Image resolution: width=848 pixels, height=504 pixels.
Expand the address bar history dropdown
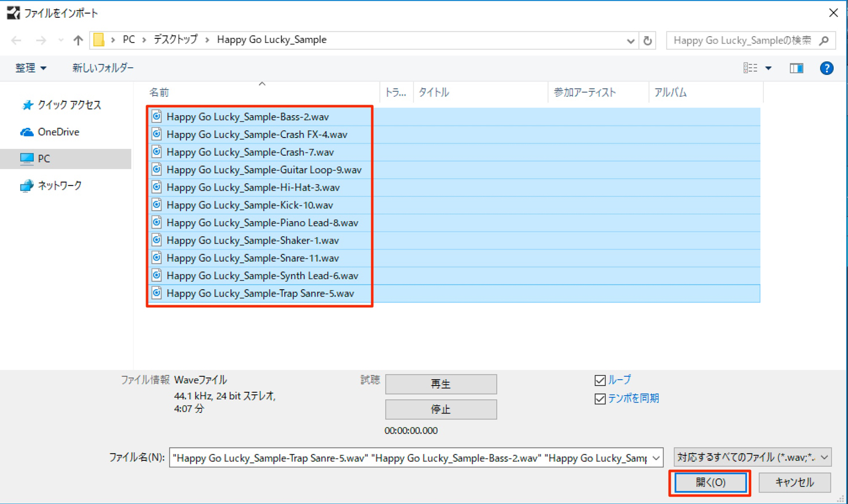(630, 41)
